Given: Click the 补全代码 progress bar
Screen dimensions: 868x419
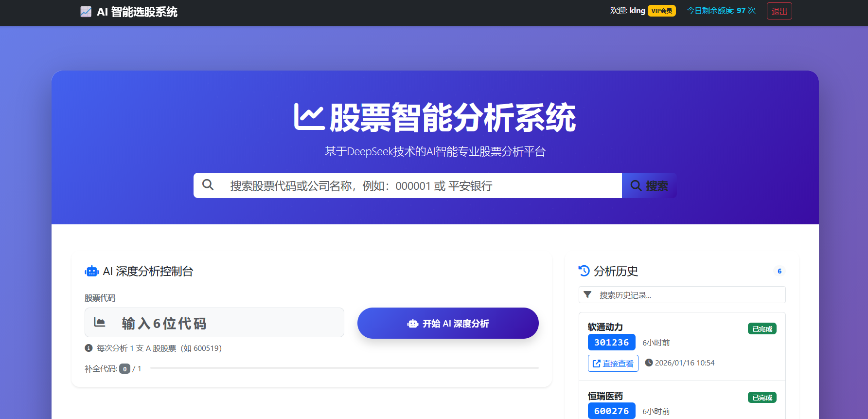Looking at the screenshot, I should click(344, 368).
